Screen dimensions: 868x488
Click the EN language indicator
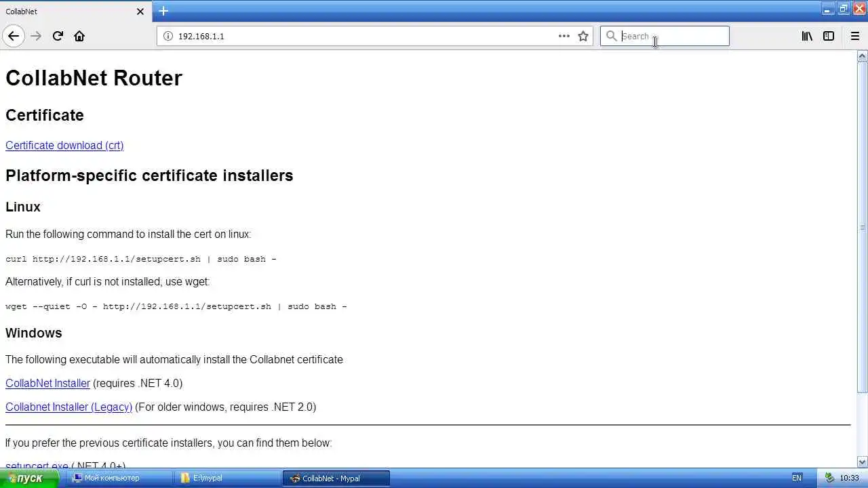pos(797,478)
